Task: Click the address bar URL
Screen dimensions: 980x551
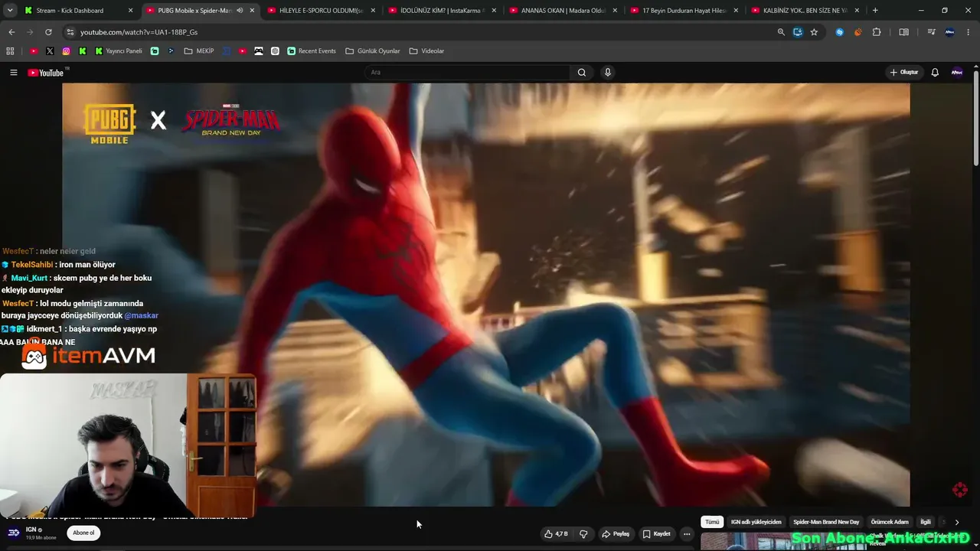Action: [x=139, y=32]
